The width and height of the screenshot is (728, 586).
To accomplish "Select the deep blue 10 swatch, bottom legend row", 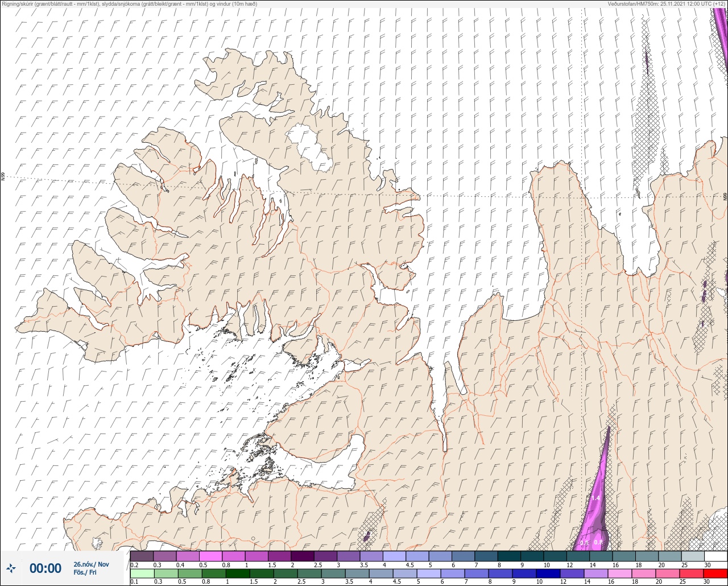I will coord(548,573).
